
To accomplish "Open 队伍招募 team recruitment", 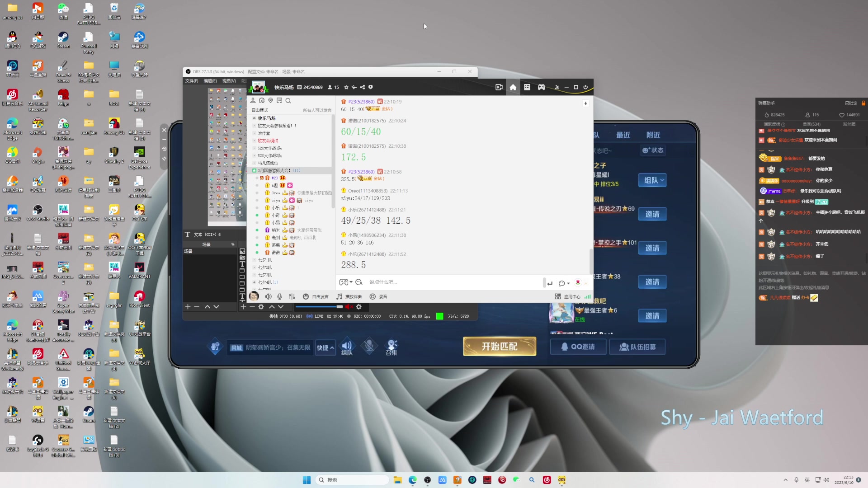I will pyautogui.click(x=637, y=347).
